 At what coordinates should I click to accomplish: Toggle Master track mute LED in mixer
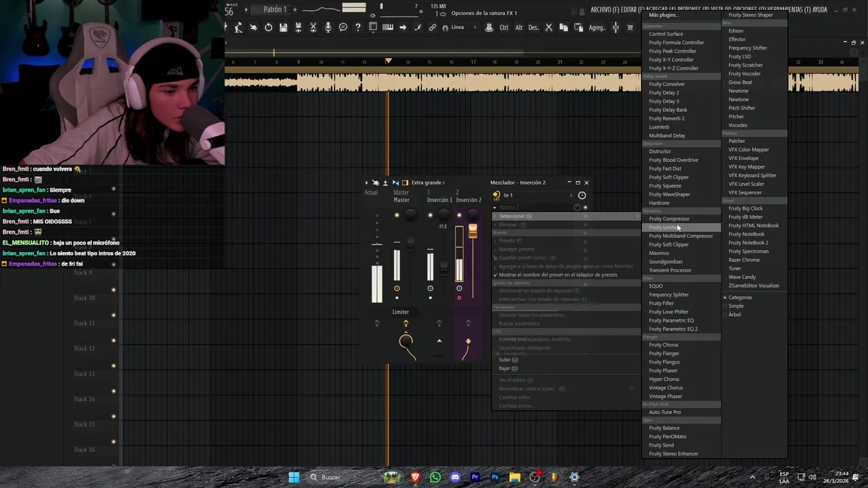(397, 216)
